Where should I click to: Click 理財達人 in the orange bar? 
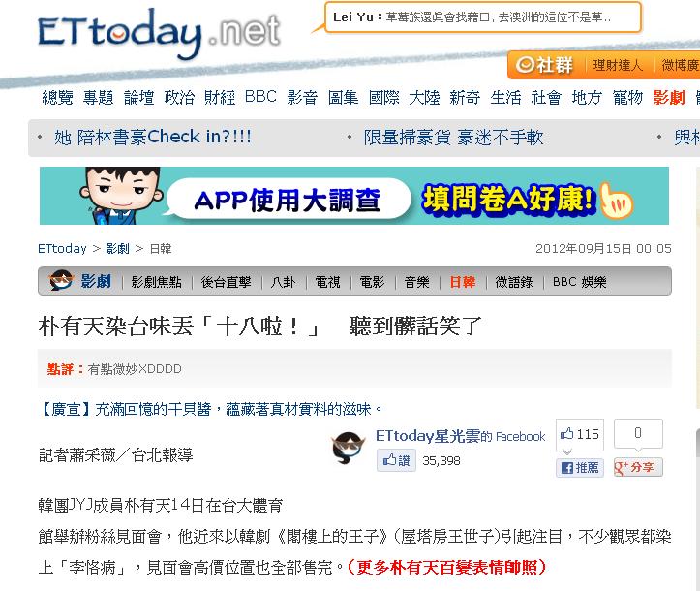click(x=618, y=66)
